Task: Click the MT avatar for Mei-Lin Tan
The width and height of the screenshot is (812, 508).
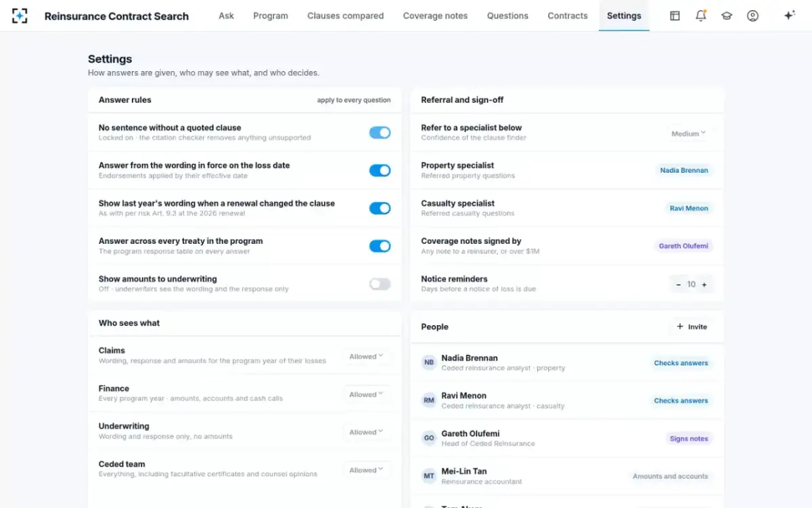Action: (429, 476)
